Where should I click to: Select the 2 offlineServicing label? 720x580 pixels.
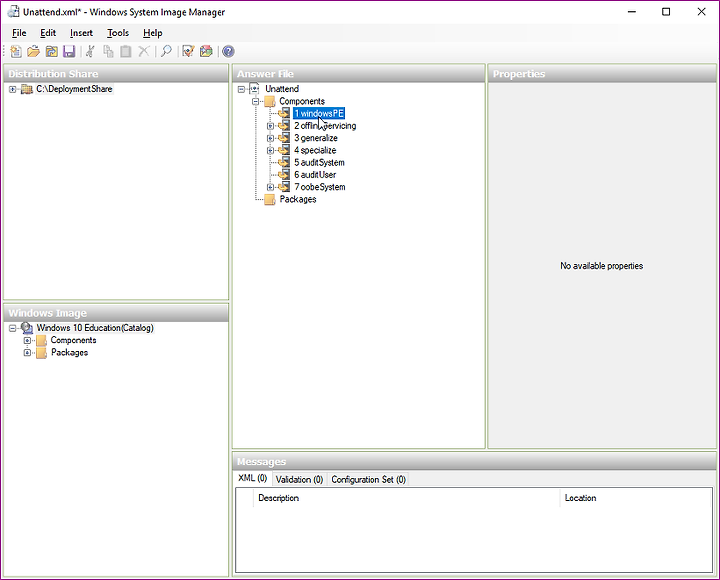tap(325, 126)
